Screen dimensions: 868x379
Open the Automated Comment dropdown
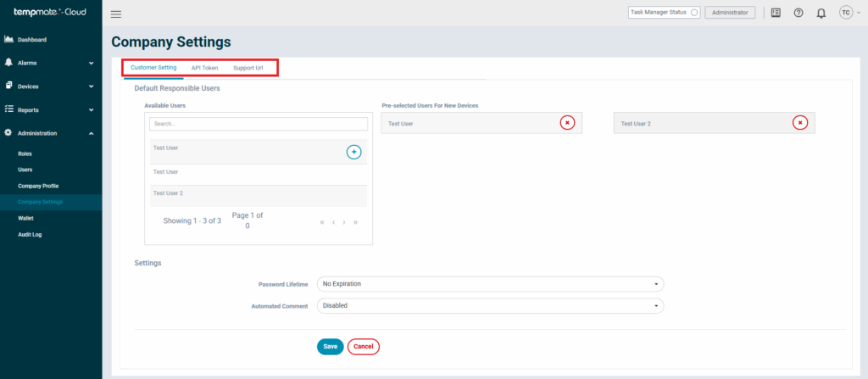pos(490,305)
